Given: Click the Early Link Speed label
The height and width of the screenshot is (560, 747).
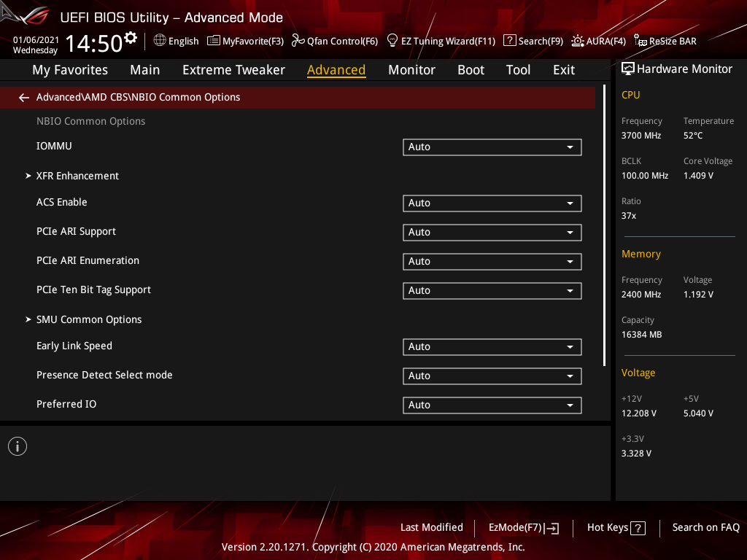Looking at the screenshot, I should point(74,346).
